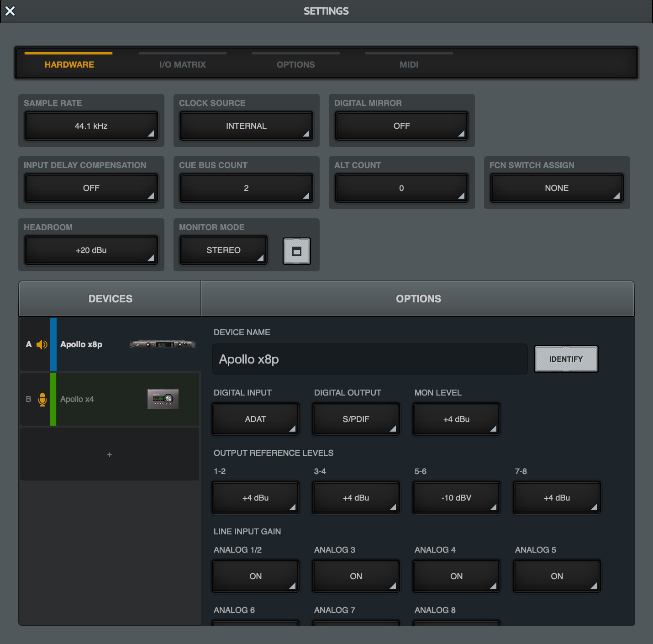Close the Settings window with X
This screenshot has width=653, height=644.
pyautogui.click(x=10, y=11)
